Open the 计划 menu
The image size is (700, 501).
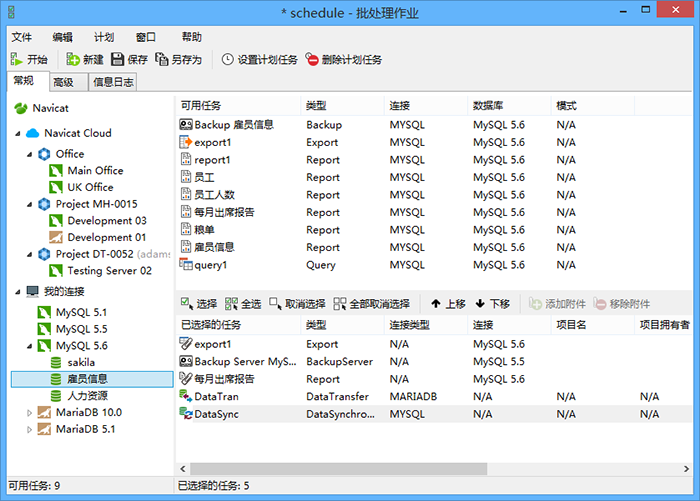pyautogui.click(x=104, y=37)
